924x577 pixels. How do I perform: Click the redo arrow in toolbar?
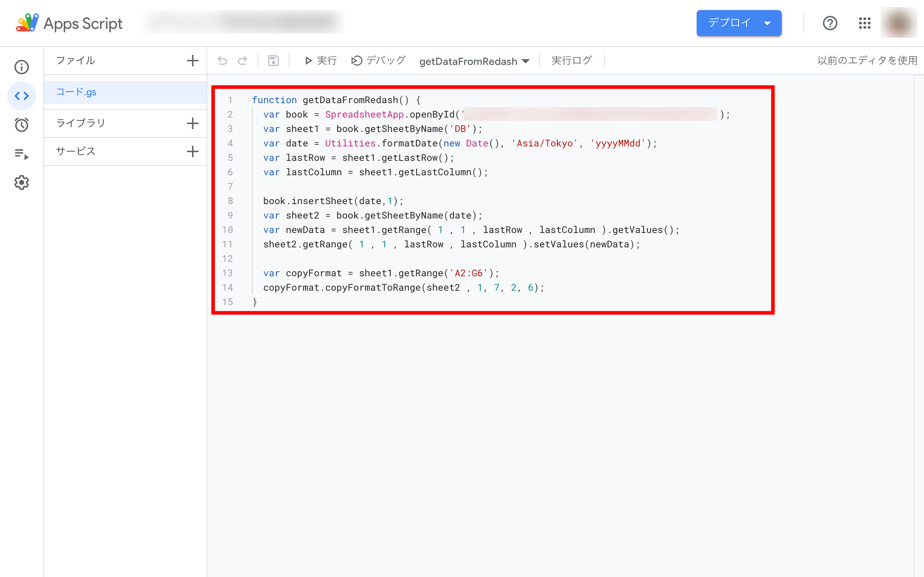pos(243,61)
